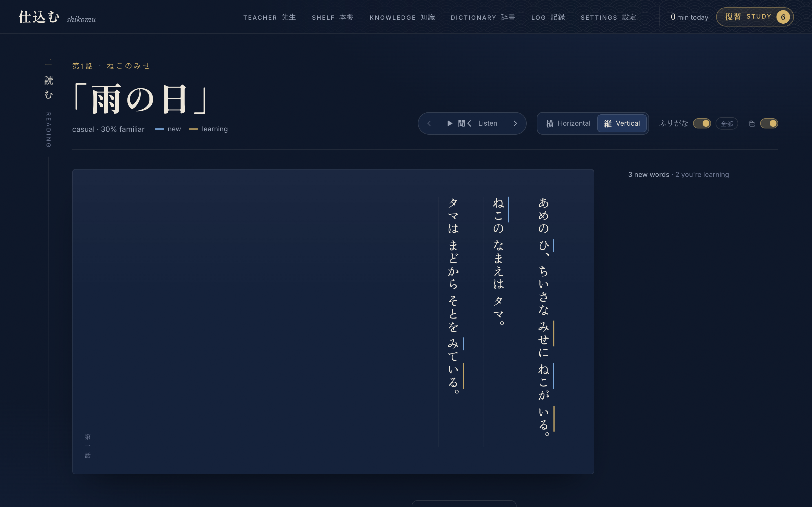This screenshot has height=507, width=812.
Task: Open the Log 記録 page
Action: [x=548, y=17]
